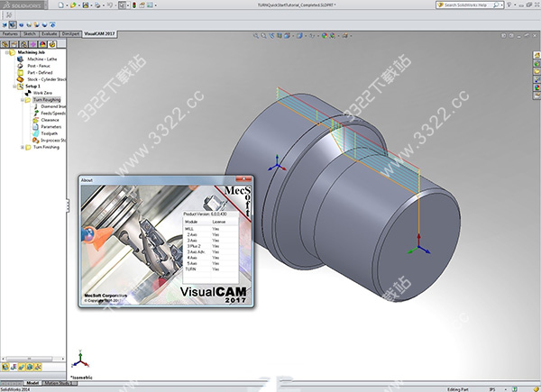Select the Toolpath entry
The height and width of the screenshot is (392, 541).
(x=49, y=133)
